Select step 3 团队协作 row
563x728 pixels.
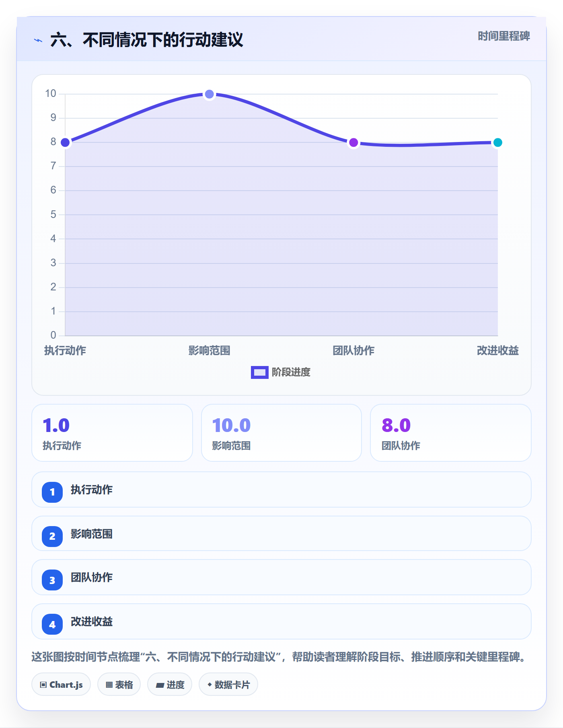281,577
